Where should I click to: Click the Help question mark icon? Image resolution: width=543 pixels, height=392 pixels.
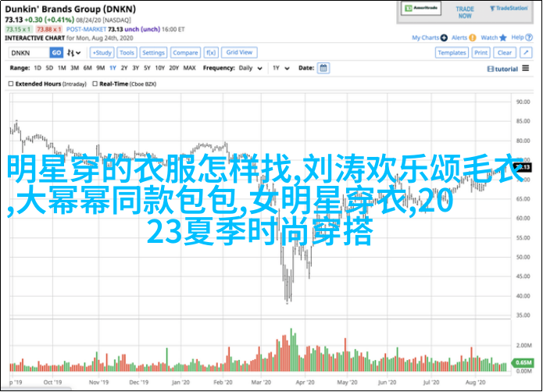click(x=529, y=37)
